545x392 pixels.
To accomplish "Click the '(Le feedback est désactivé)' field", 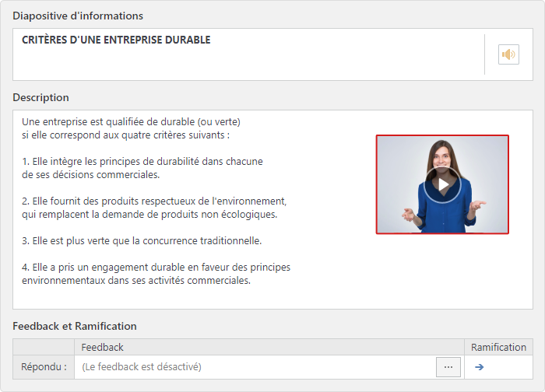I will coord(255,367).
